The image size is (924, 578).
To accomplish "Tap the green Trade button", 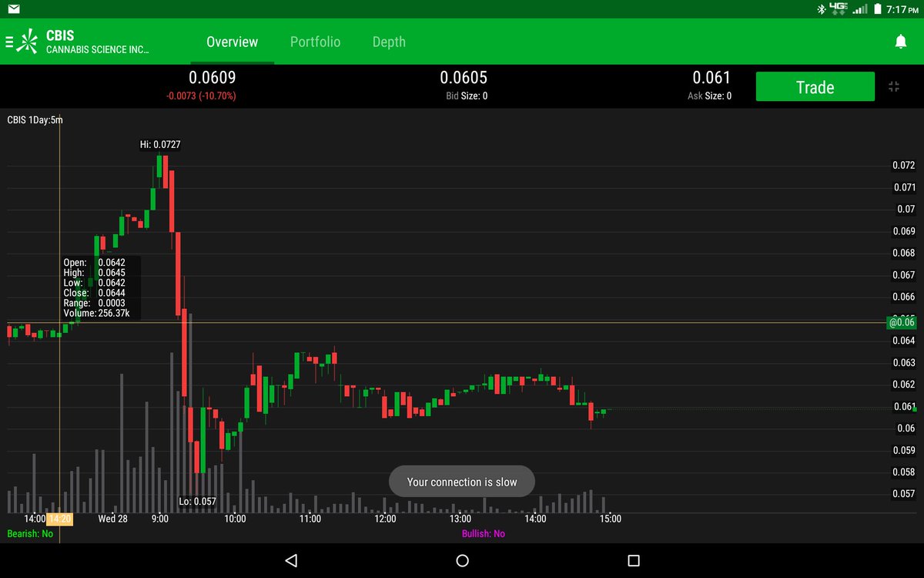I will tap(815, 86).
